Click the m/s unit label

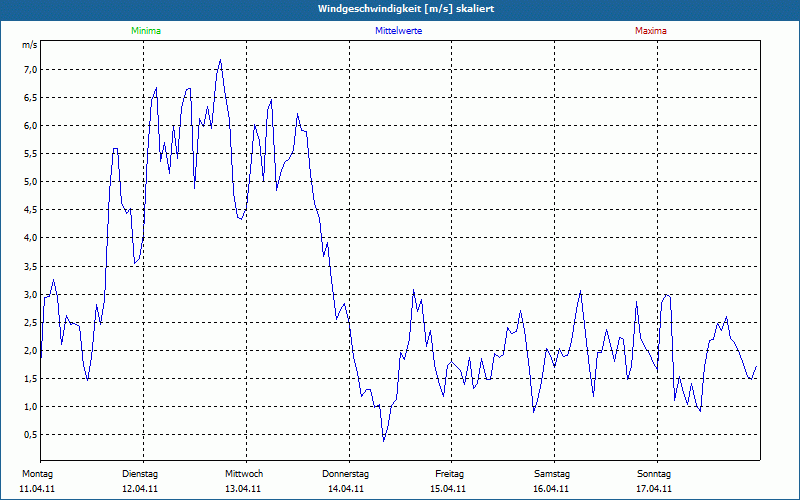[30, 45]
